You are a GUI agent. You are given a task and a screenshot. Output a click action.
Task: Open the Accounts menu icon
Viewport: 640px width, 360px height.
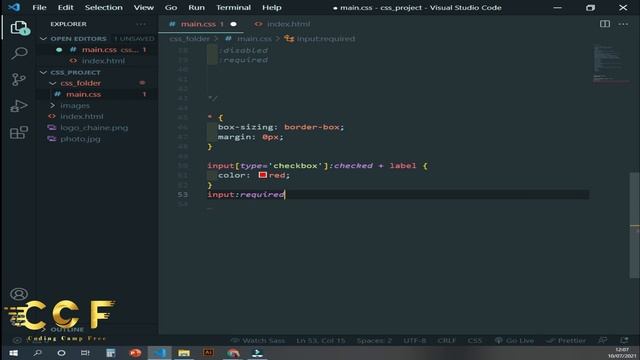point(19,294)
